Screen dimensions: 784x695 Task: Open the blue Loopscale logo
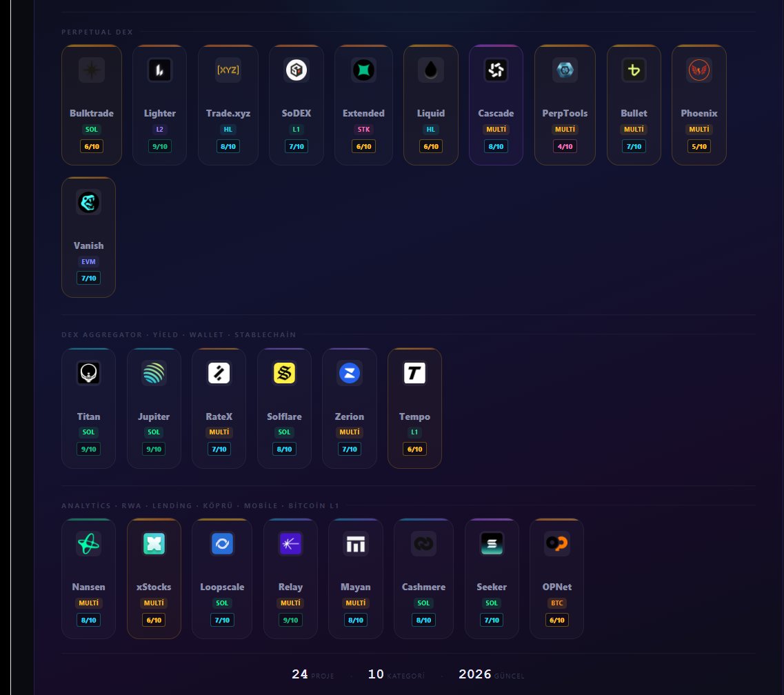(222, 543)
